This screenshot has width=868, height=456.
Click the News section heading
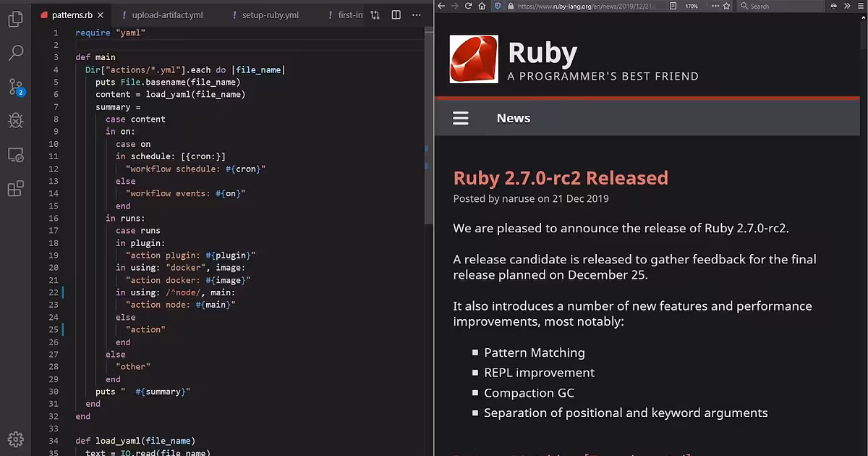(514, 119)
